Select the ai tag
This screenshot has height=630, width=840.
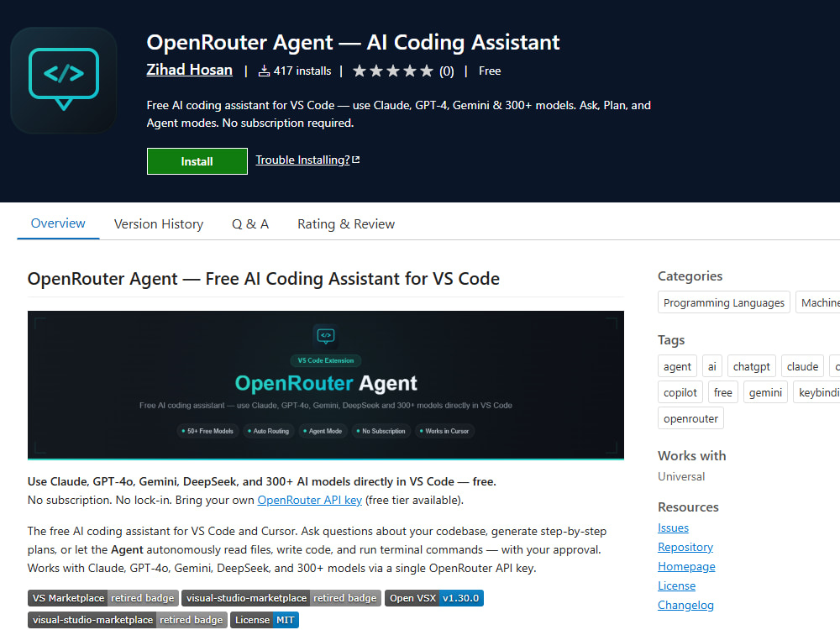pyautogui.click(x=712, y=366)
